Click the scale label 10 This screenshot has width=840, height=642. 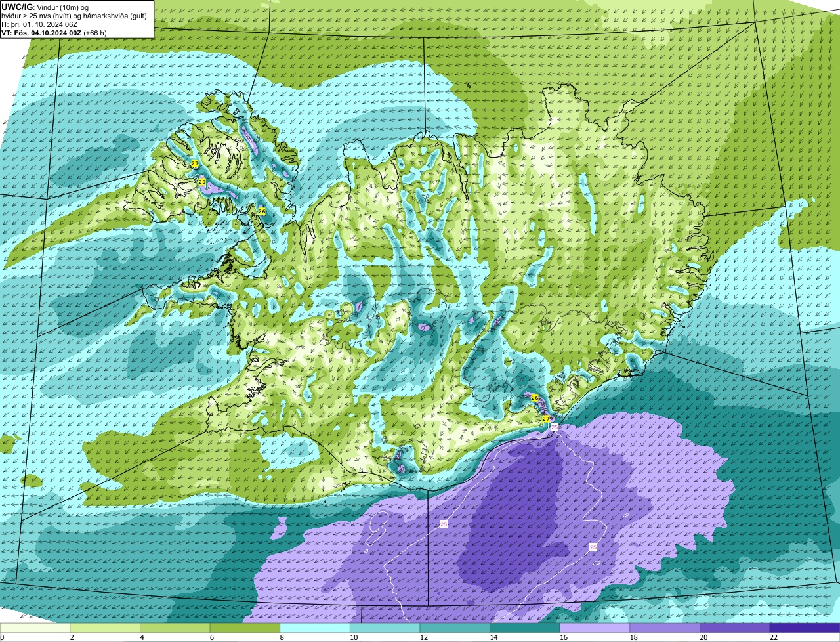(353, 637)
